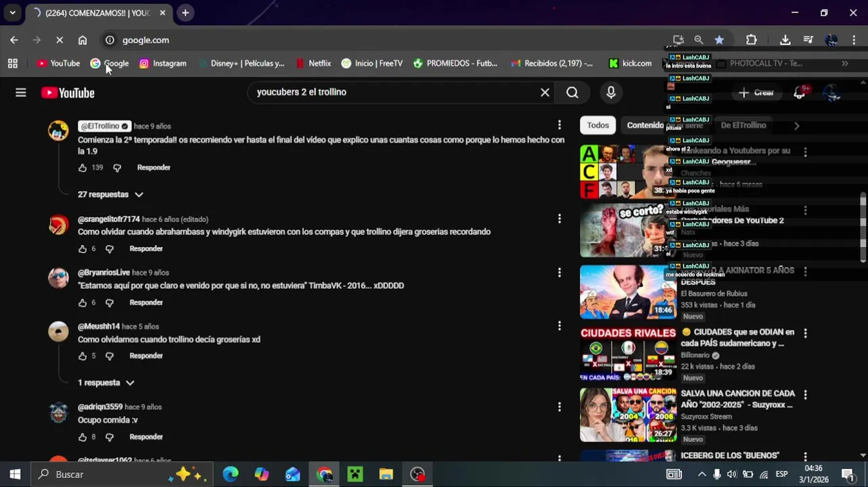Open options menu for @ElTrollino comment
The height and width of the screenshot is (487, 868).
559,125
